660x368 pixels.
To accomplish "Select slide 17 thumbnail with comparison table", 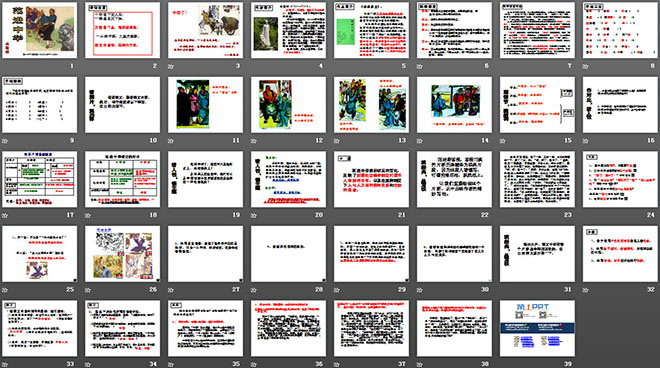I will (x=40, y=179).
